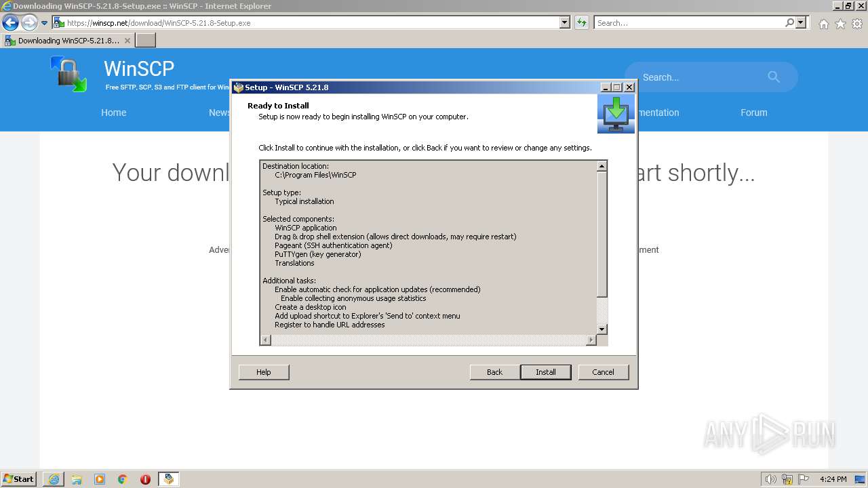Open the search provider dropdown arrow
The height and width of the screenshot is (488, 868).
(x=802, y=23)
